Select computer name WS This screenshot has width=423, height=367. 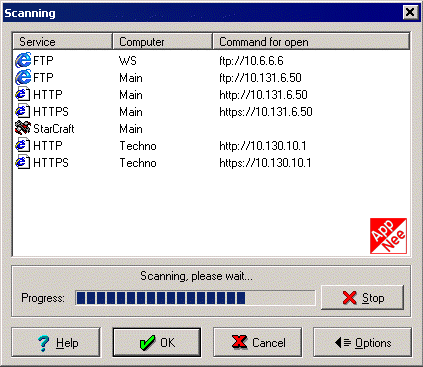[x=128, y=61]
